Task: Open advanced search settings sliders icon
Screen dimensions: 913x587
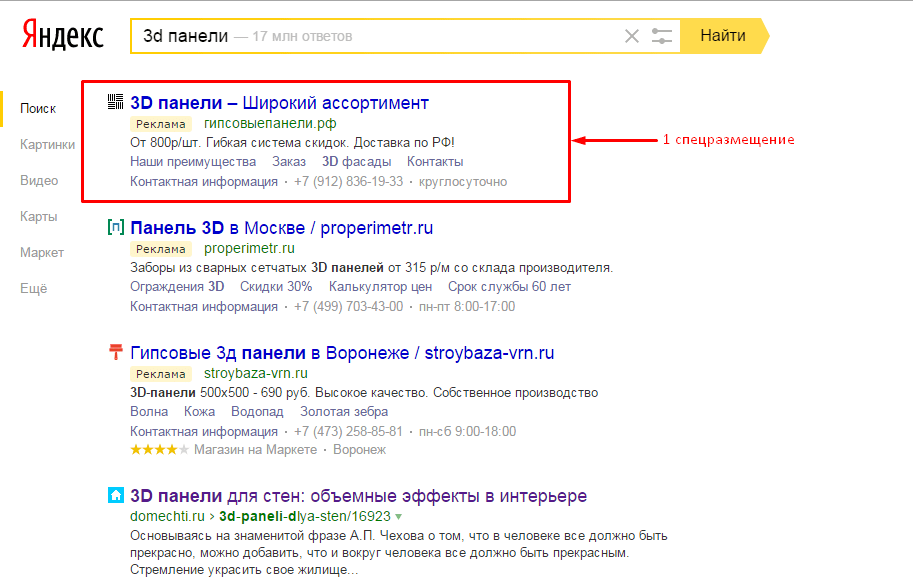Action: pyautogui.click(x=661, y=36)
